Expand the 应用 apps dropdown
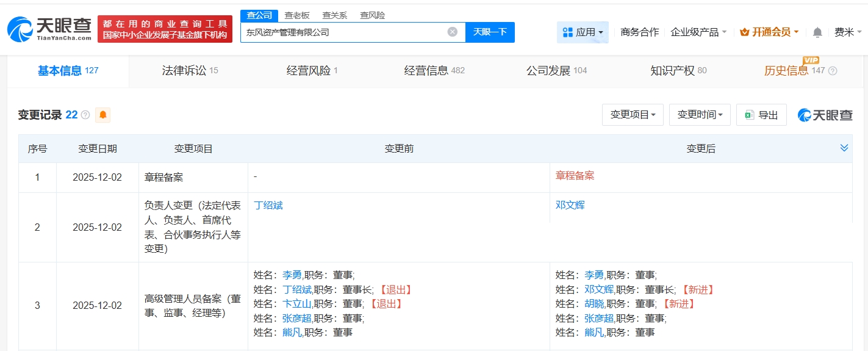Image resolution: width=868 pixels, height=351 pixels. tap(583, 32)
